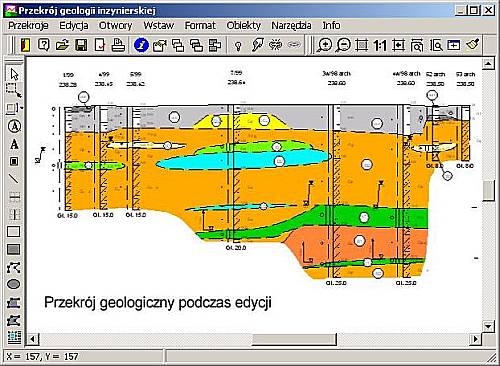Click the open folder icon
Screen dimensions: 500x366
click(x=62, y=45)
